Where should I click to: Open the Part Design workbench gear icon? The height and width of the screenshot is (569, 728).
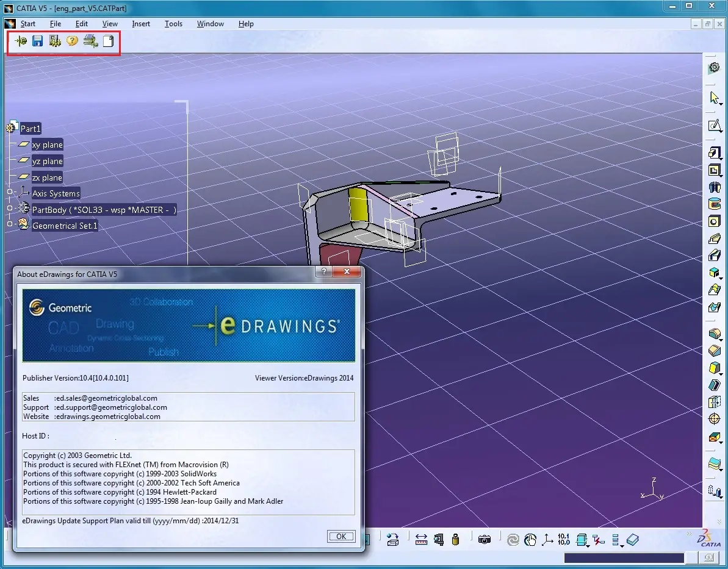pyautogui.click(x=714, y=68)
